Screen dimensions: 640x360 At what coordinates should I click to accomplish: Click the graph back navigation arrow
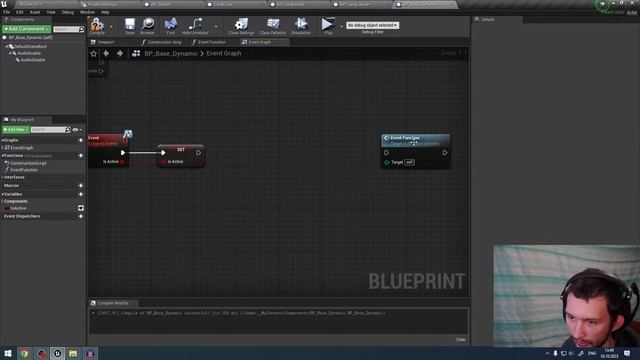(106, 53)
